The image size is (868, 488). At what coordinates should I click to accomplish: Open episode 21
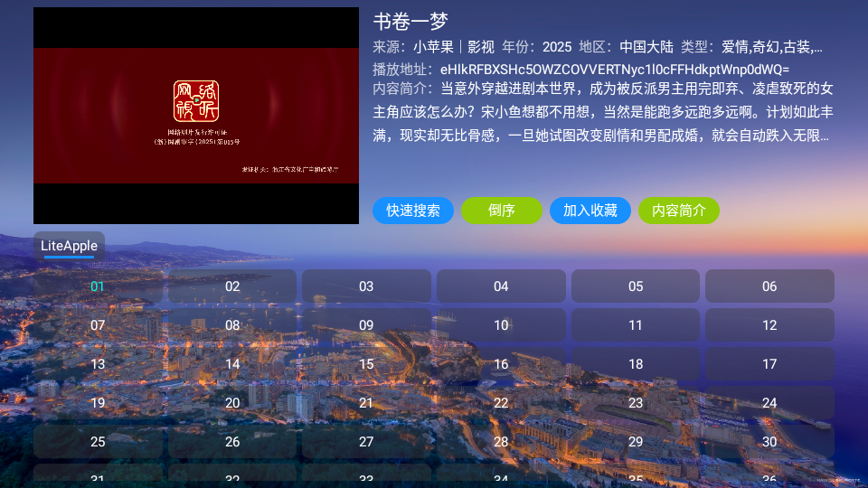(366, 403)
